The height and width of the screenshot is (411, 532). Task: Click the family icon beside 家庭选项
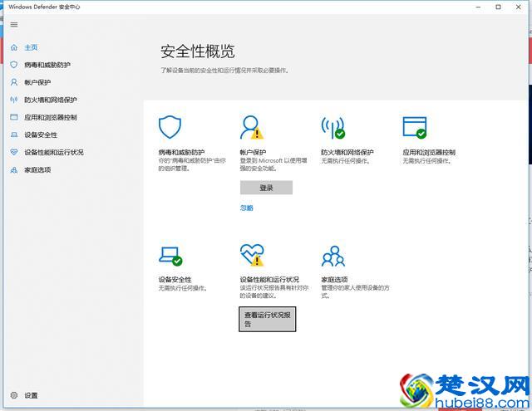pos(14,170)
